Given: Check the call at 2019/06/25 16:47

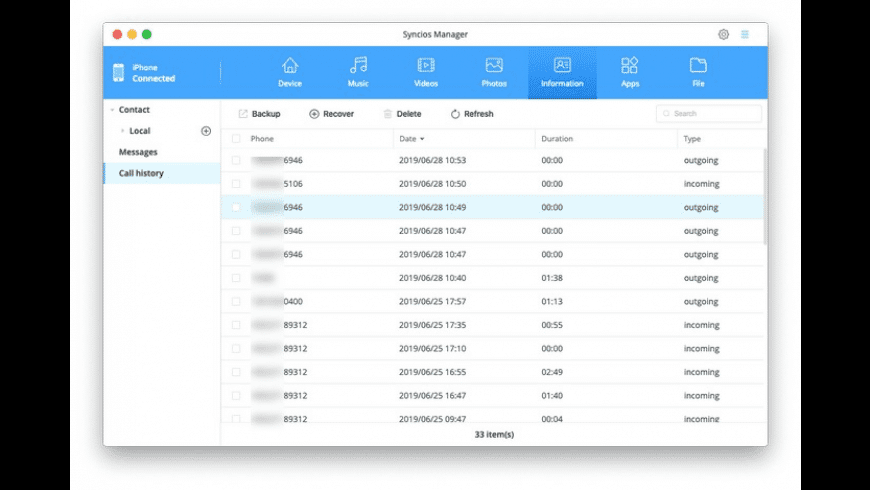Looking at the screenshot, I should [236, 396].
